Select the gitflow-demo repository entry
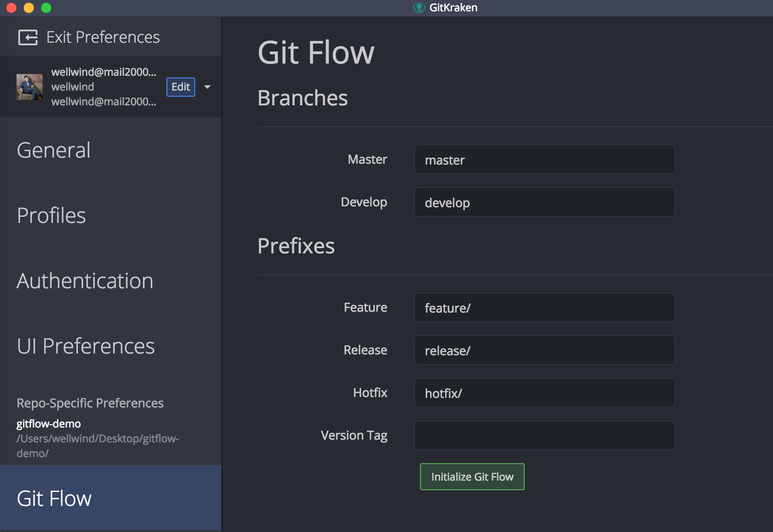This screenshot has width=773, height=532. pyautogui.click(x=49, y=424)
